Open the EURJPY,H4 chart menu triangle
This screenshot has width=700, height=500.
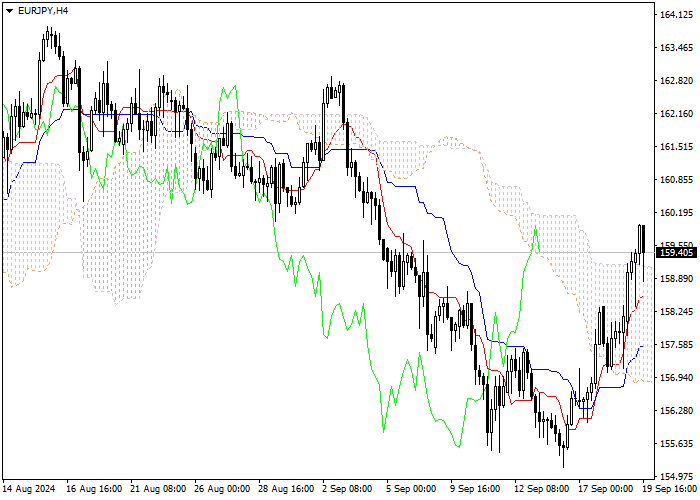pos(9,11)
